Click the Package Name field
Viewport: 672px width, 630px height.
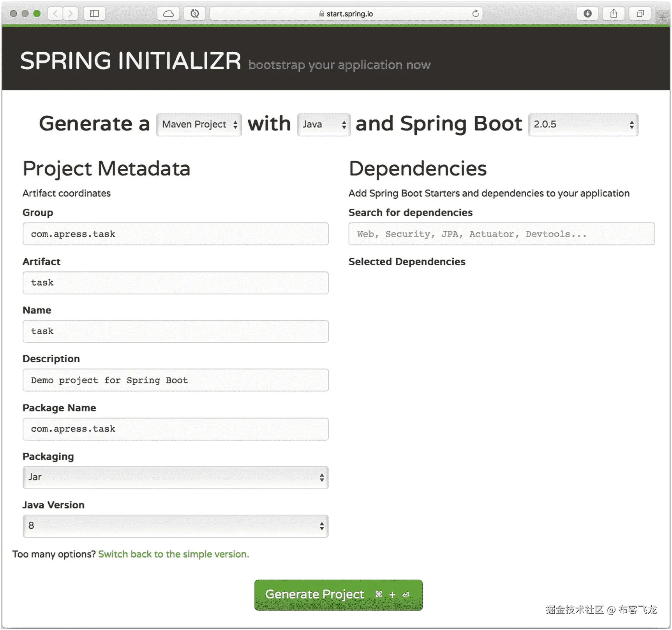(x=176, y=429)
